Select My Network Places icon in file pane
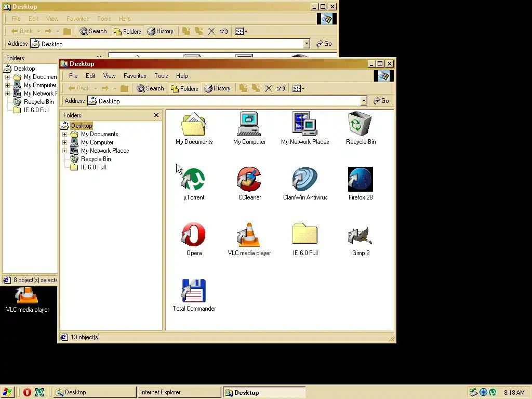This screenshot has width=532, height=399. coord(304,124)
